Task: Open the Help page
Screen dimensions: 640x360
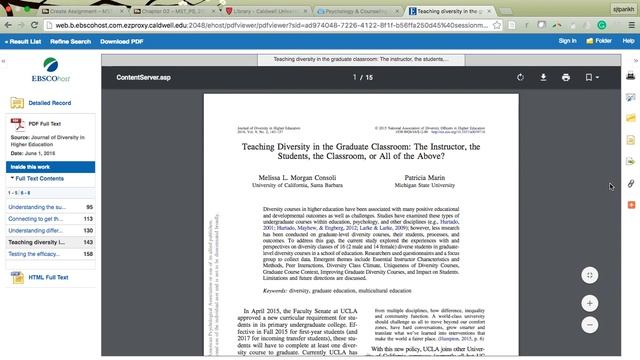Action: coord(628,41)
